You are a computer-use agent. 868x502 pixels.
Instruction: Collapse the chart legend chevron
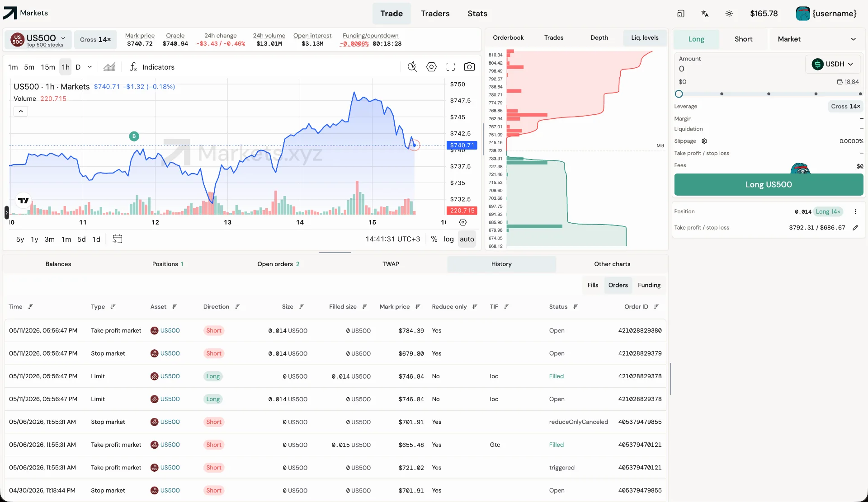[x=21, y=111]
